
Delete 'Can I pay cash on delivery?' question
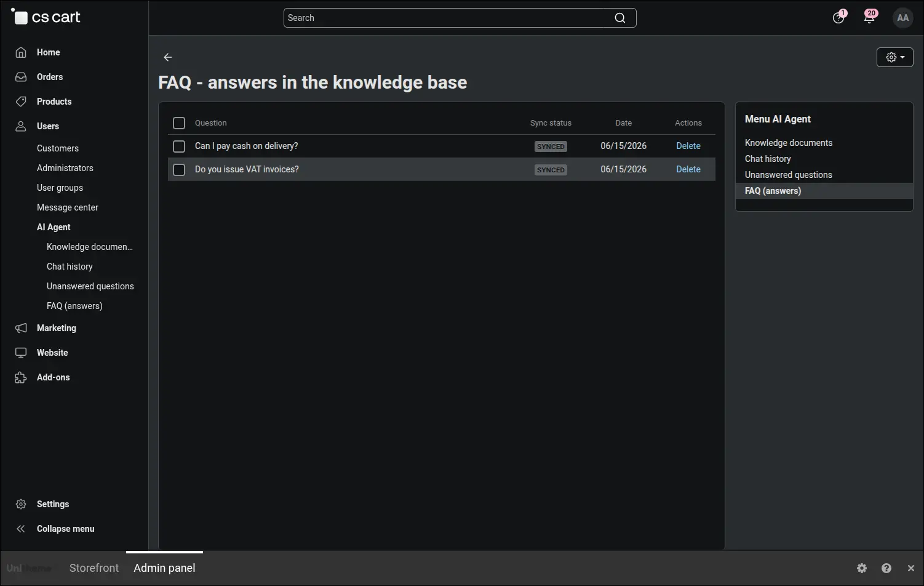[688, 146]
